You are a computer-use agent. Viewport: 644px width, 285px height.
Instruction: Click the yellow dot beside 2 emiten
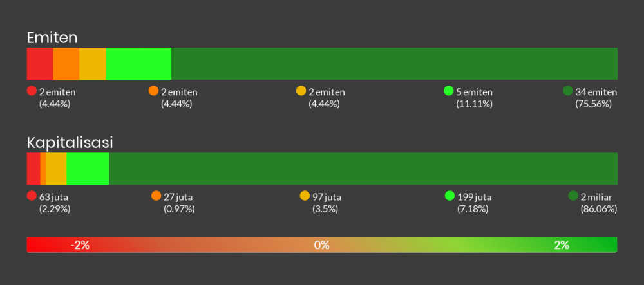tap(301, 91)
